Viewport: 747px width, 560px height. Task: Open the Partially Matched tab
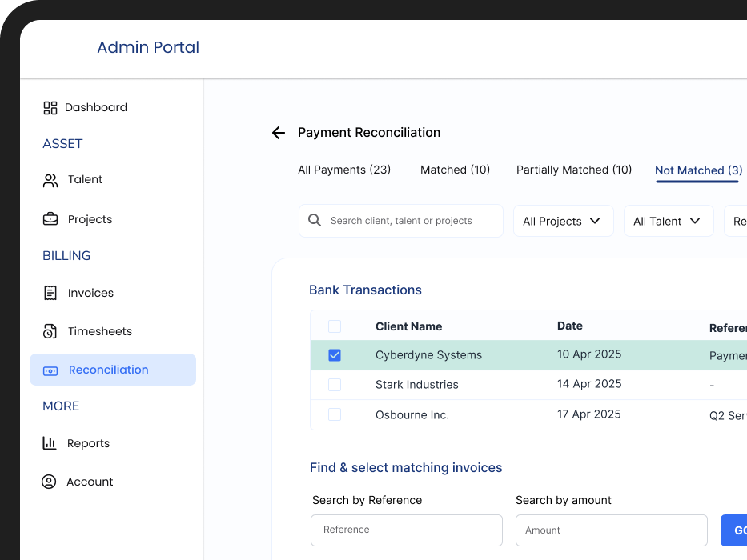(573, 170)
